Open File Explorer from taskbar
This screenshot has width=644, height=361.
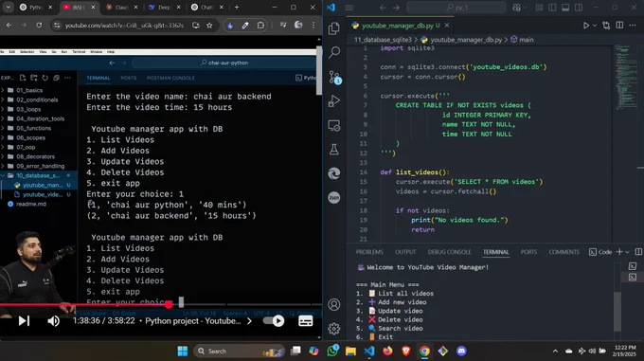coord(350,352)
